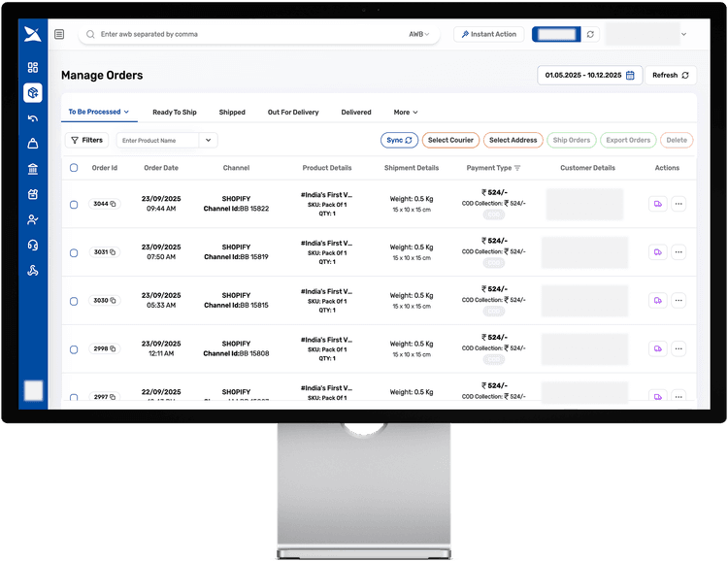Click the Select Address button
728x561 pixels.
coord(513,140)
